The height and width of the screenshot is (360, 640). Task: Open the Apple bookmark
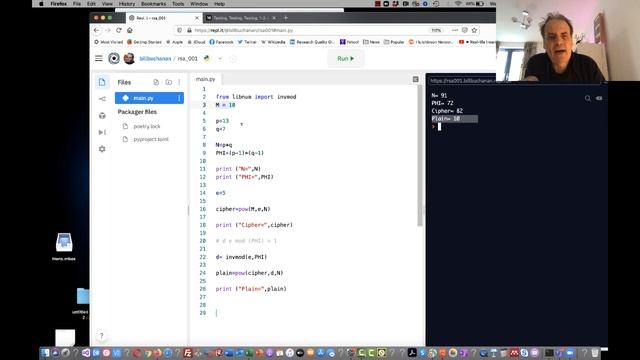click(174, 42)
